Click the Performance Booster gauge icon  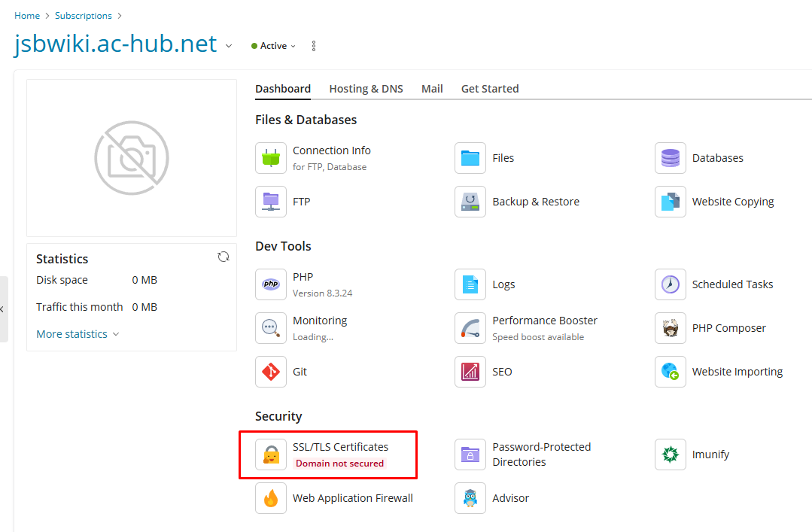[x=470, y=328]
